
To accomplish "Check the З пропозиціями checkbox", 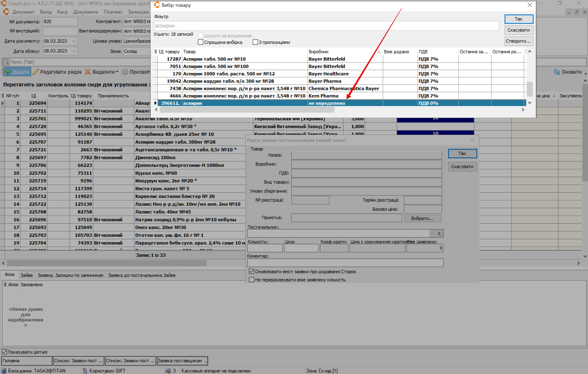I will point(255,42).
